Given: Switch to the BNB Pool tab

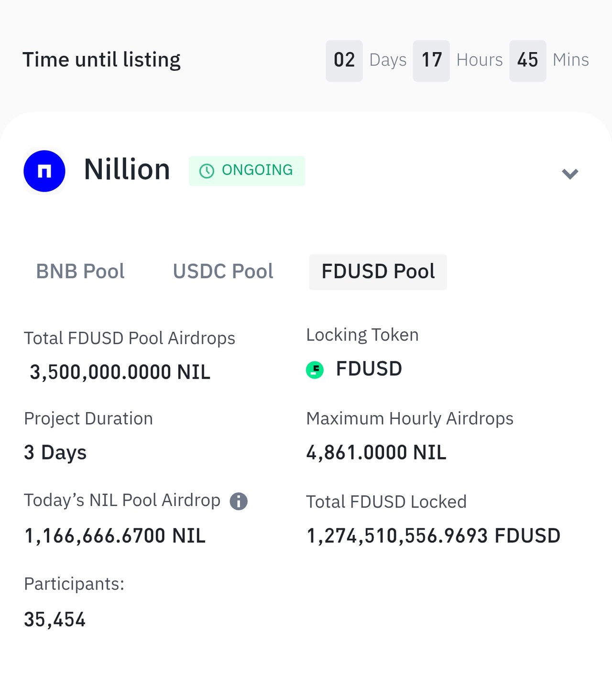Looking at the screenshot, I should coord(80,272).
